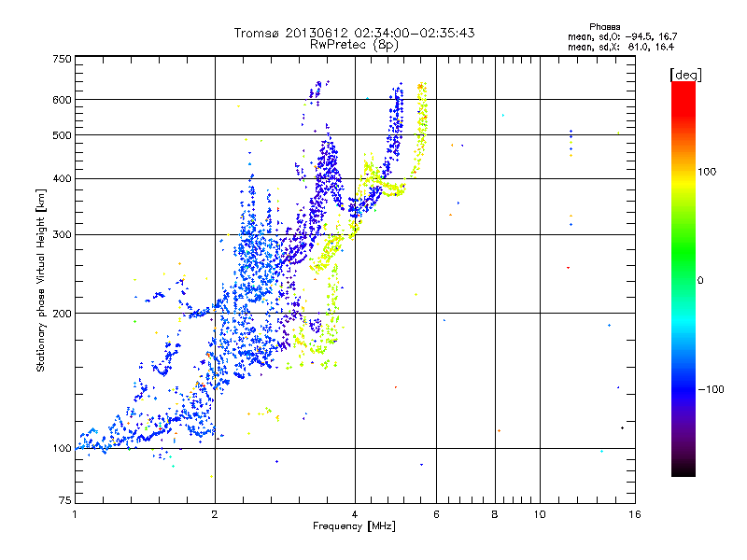Image resolution: width=747 pixels, height=560 pixels.
Task: Click the x-axis tick label '6'
Action: 436,514
